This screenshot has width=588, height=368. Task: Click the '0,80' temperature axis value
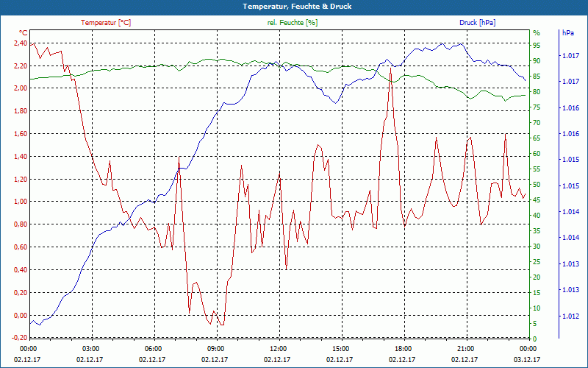pyautogui.click(x=21, y=224)
